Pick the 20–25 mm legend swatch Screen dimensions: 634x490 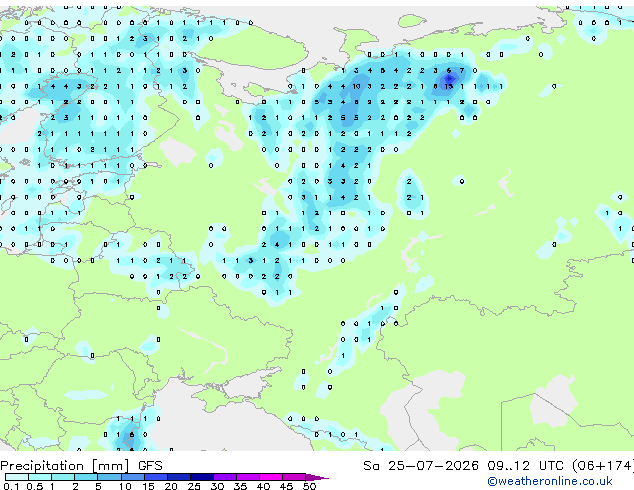click(x=178, y=477)
